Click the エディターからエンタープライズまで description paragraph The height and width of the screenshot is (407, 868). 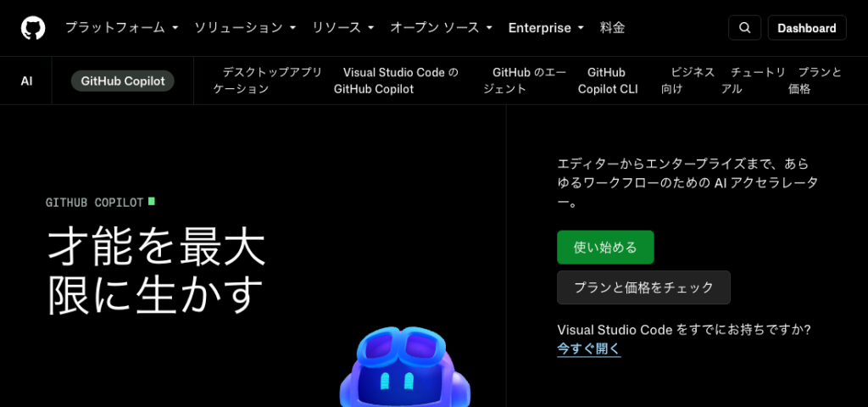[x=687, y=183]
